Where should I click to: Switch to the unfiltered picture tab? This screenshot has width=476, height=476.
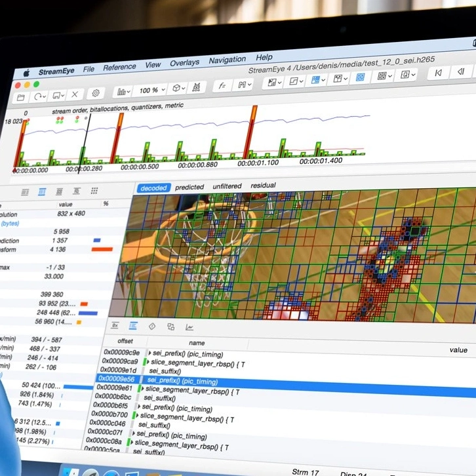coord(227,186)
